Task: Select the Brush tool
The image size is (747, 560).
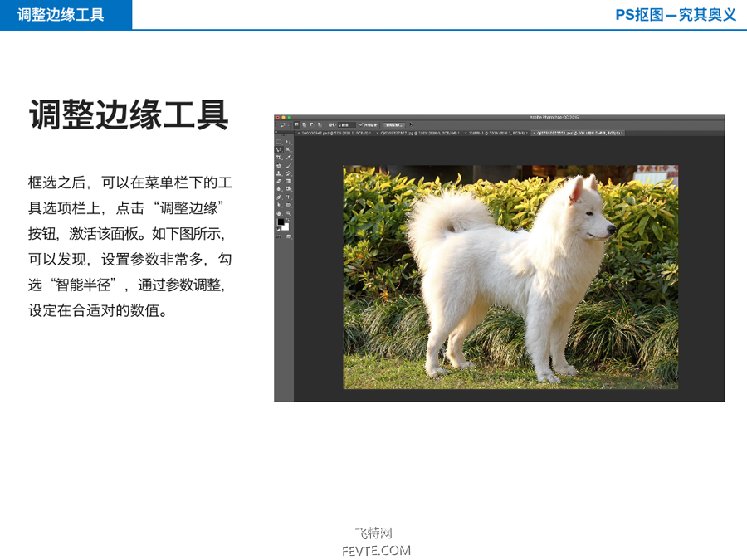Action: pos(288,166)
